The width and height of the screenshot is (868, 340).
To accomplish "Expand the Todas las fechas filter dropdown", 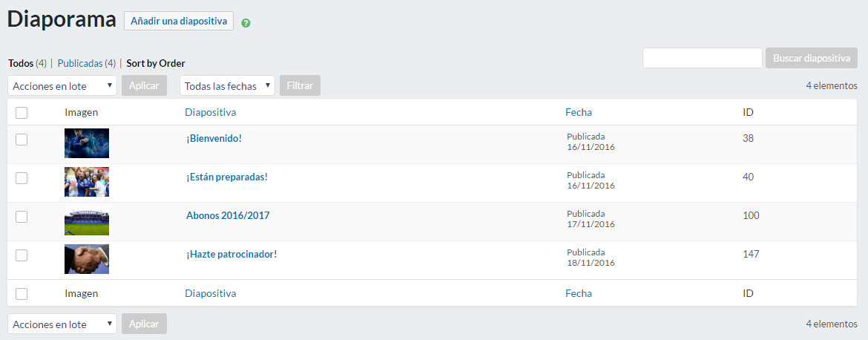I will click(x=227, y=85).
